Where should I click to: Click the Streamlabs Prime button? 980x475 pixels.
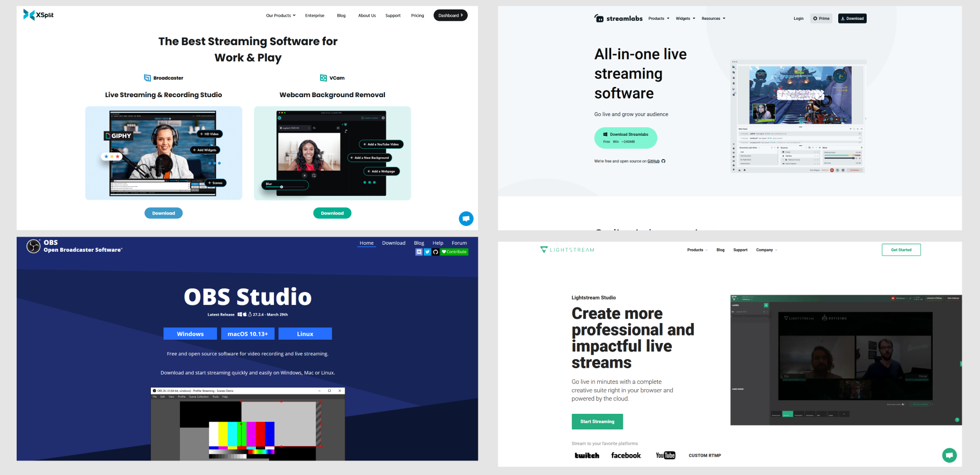click(821, 18)
